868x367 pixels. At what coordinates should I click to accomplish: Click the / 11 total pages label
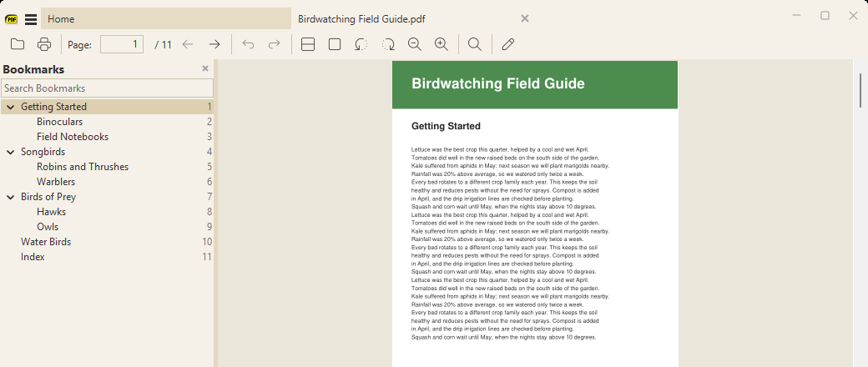pos(163,45)
